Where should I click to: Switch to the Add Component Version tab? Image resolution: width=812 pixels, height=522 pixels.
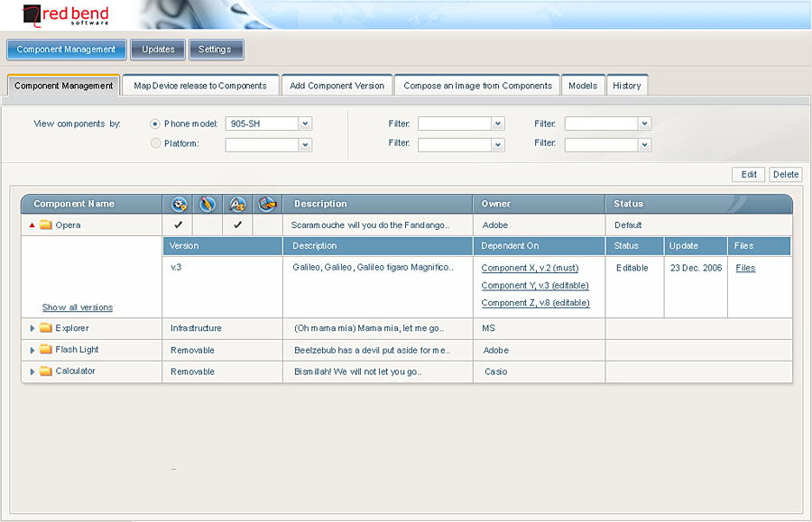pyautogui.click(x=337, y=86)
